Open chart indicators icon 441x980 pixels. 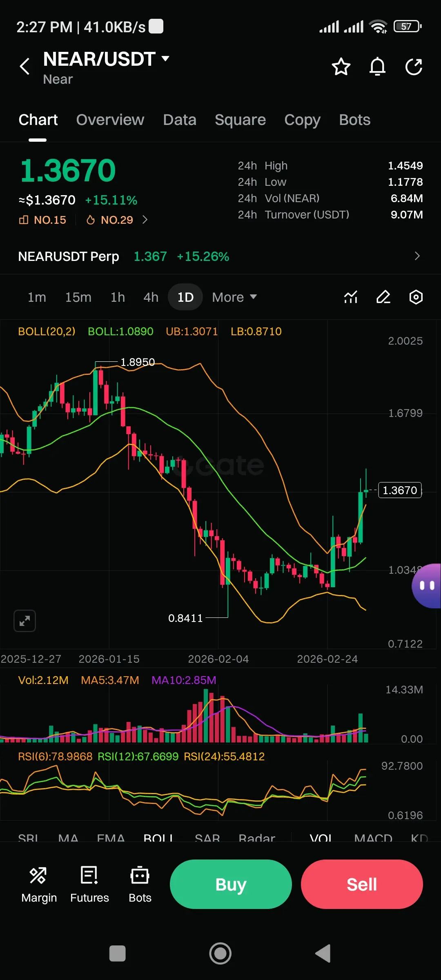click(x=351, y=297)
